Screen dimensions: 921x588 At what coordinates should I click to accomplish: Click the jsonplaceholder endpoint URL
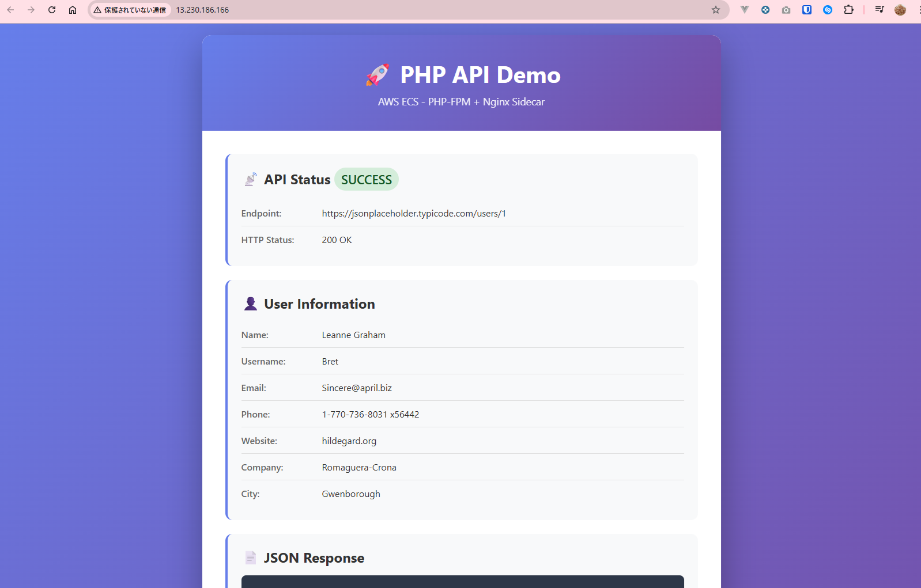pos(414,214)
